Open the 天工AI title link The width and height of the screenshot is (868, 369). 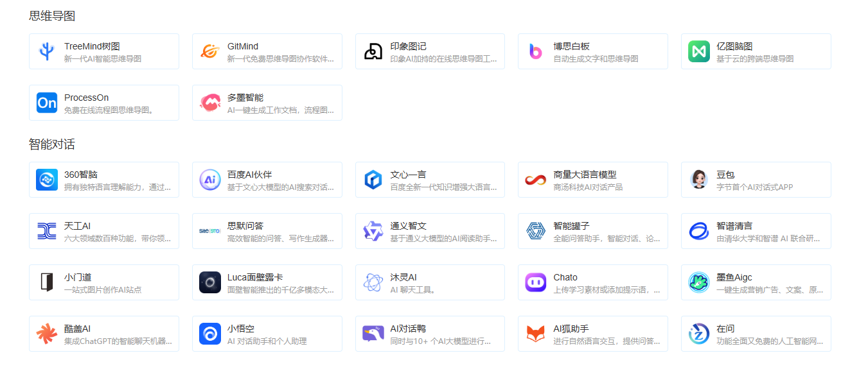(77, 226)
